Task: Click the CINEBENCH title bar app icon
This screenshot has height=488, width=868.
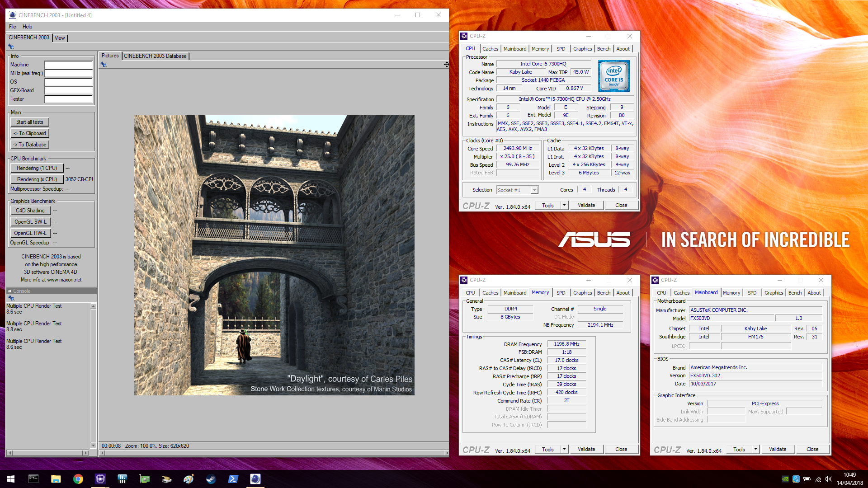Action: point(13,15)
